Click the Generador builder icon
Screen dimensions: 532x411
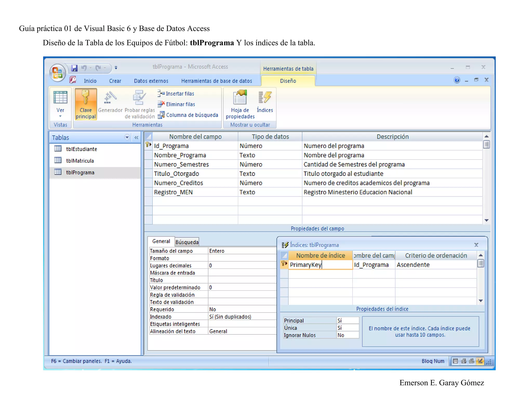tap(110, 102)
